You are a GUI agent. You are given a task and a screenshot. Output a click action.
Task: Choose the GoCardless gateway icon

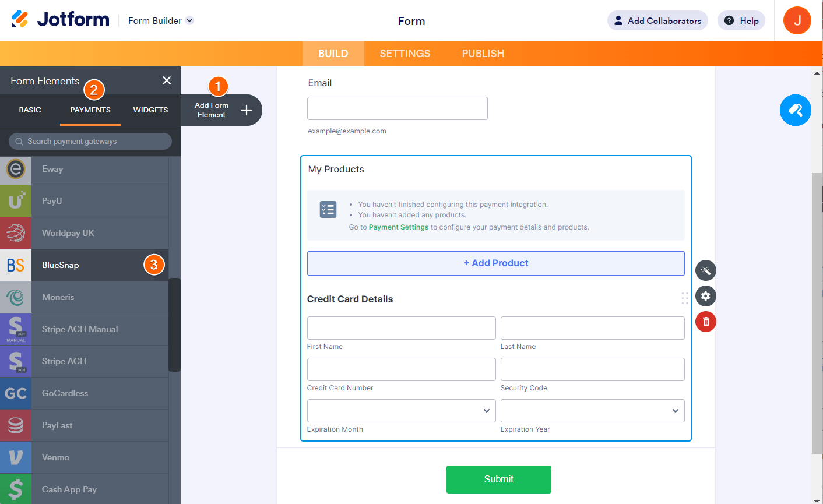[16, 393]
